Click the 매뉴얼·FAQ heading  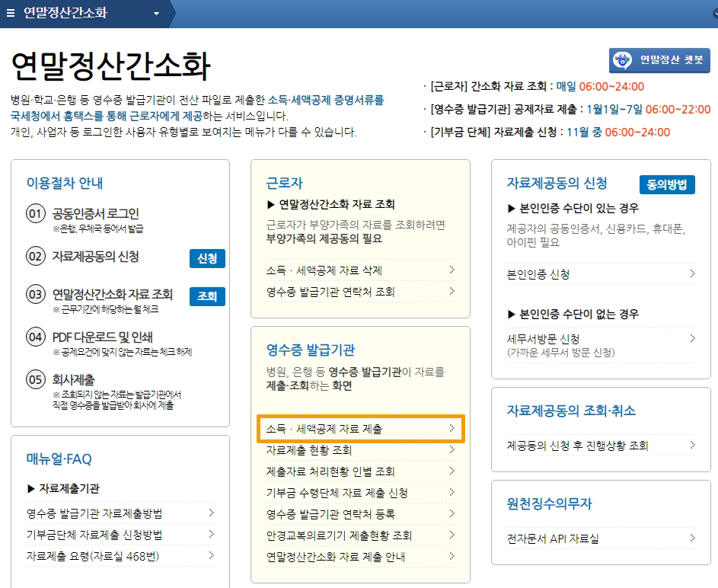coord(59,459)
